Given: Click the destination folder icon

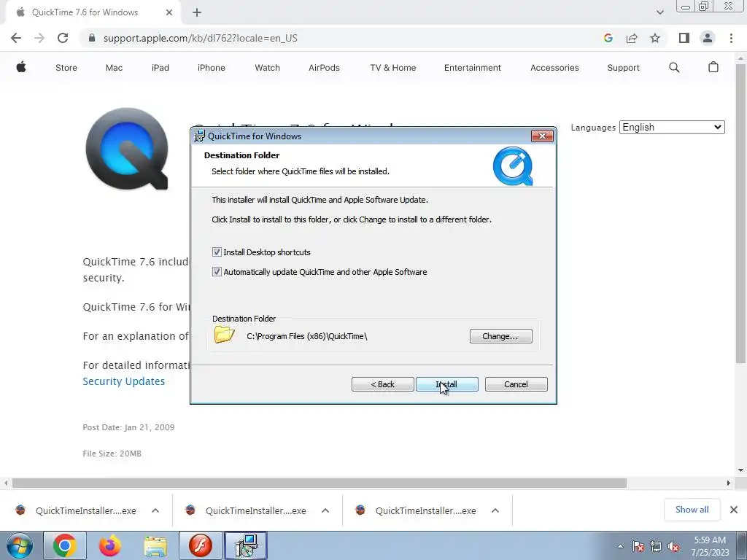Looking at the screenshot, I should point(224,335).
